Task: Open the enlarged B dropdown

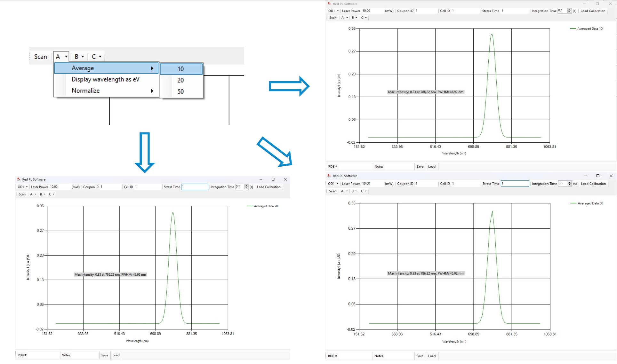Action: 79,57
